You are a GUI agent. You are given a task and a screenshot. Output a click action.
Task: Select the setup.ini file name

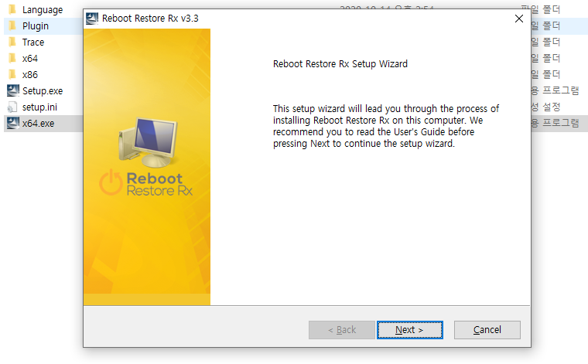pyautogui.click(x=39, y=107)
